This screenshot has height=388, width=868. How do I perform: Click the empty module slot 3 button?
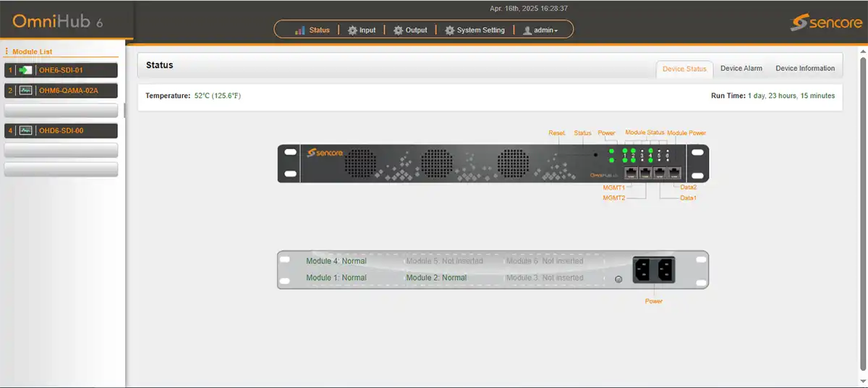[x=61, y=111]
